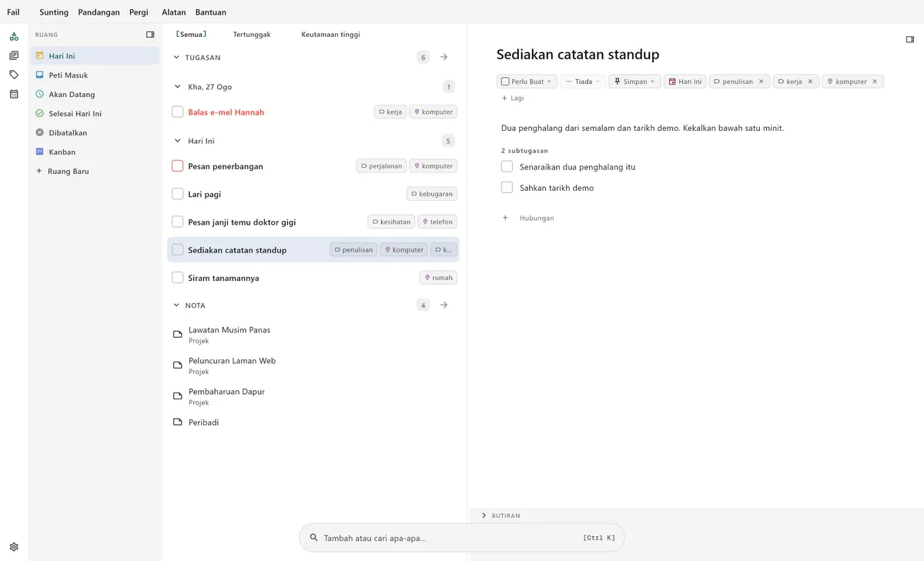
Task: Click rumah tag on Siram tanamannya
Action: [439, 278]
